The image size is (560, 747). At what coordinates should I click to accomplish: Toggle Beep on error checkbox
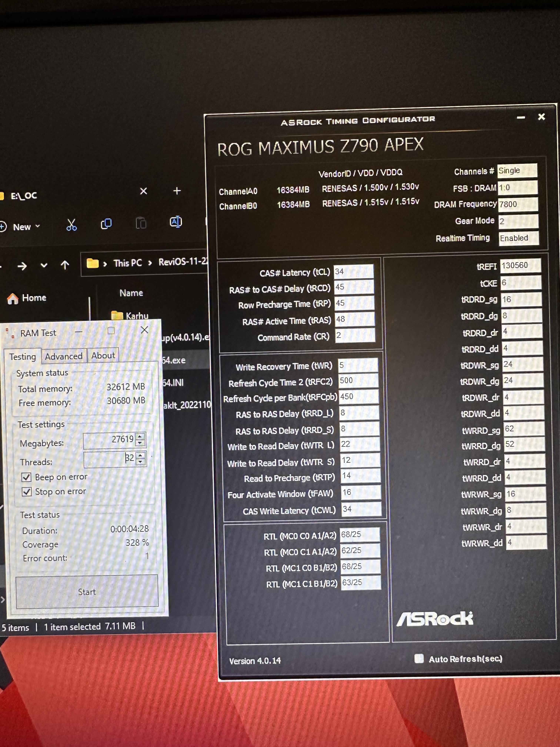pyautogui.click(x=27, y=477)
